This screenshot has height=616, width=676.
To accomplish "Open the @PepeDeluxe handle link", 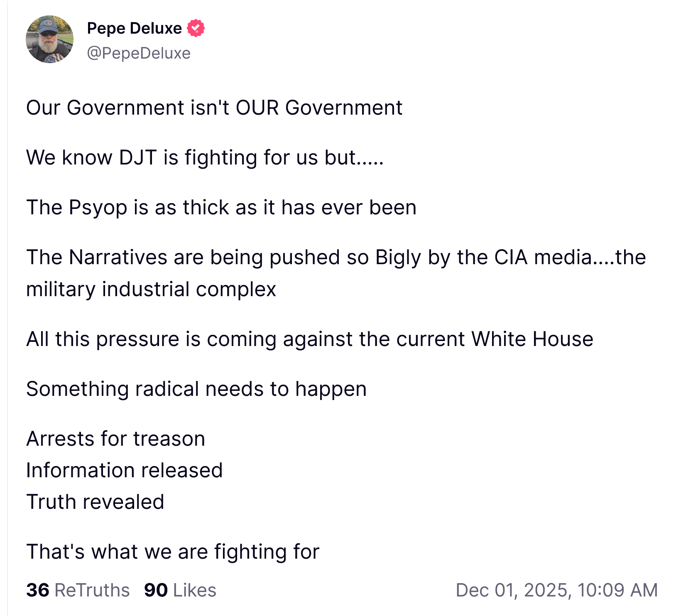I will tap(139, 53).
